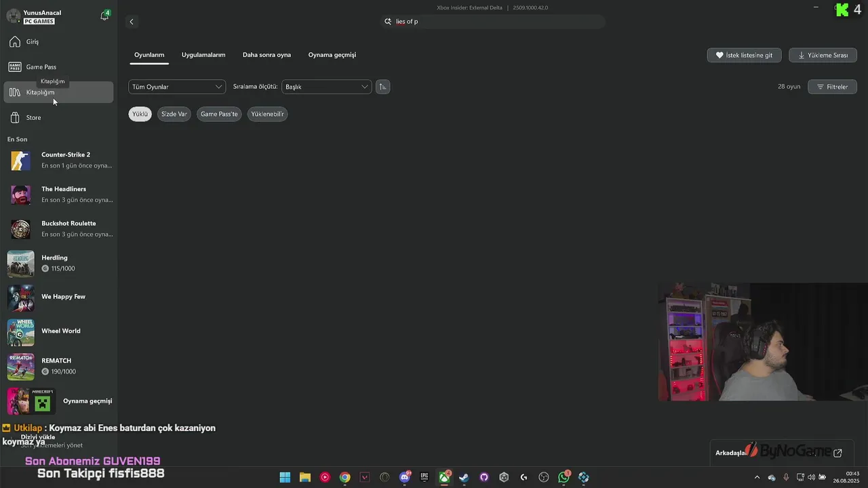Open GitHub Desktop from the taskbar
Screen dimensions: 868x488
(x=484, y=477)
